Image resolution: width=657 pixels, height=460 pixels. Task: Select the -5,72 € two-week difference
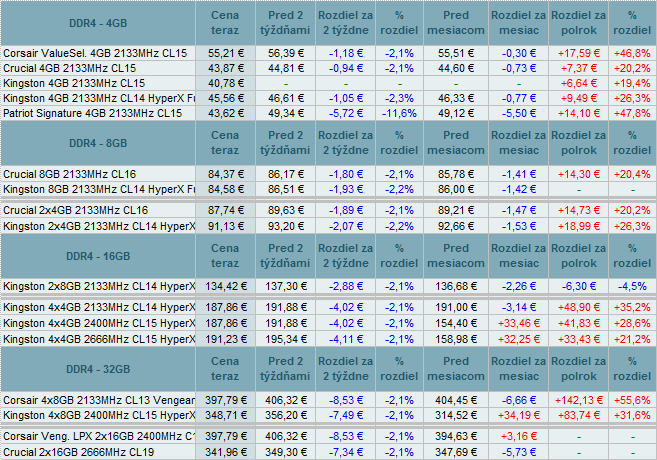point(346,114)
